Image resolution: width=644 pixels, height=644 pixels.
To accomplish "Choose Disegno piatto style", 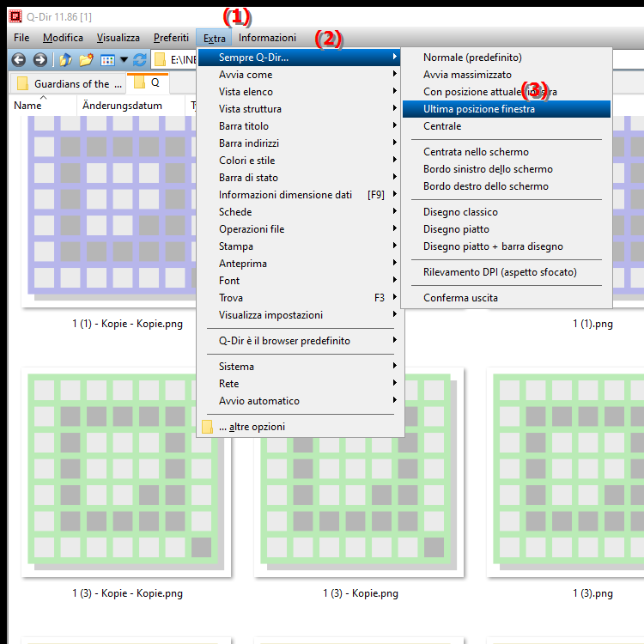I will (506, 229).
